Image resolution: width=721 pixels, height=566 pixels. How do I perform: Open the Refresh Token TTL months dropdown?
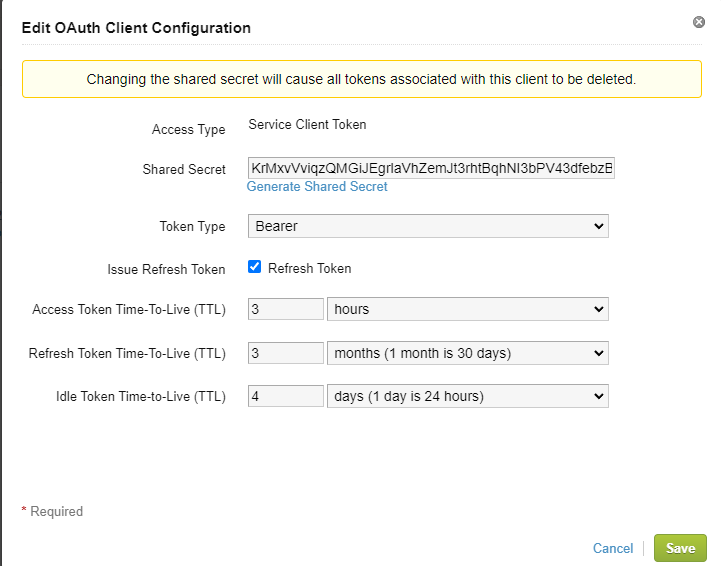(x=467, y=353)
